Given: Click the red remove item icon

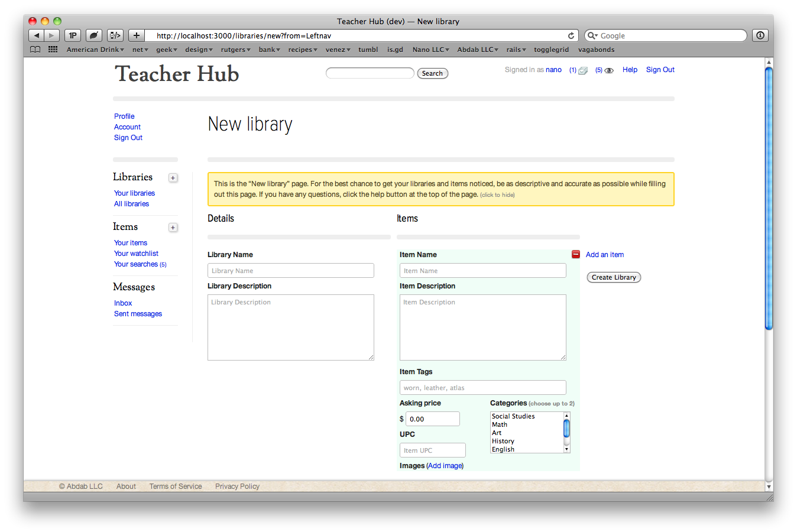Looking at the screenshot, I should click(x=576, y=254).
